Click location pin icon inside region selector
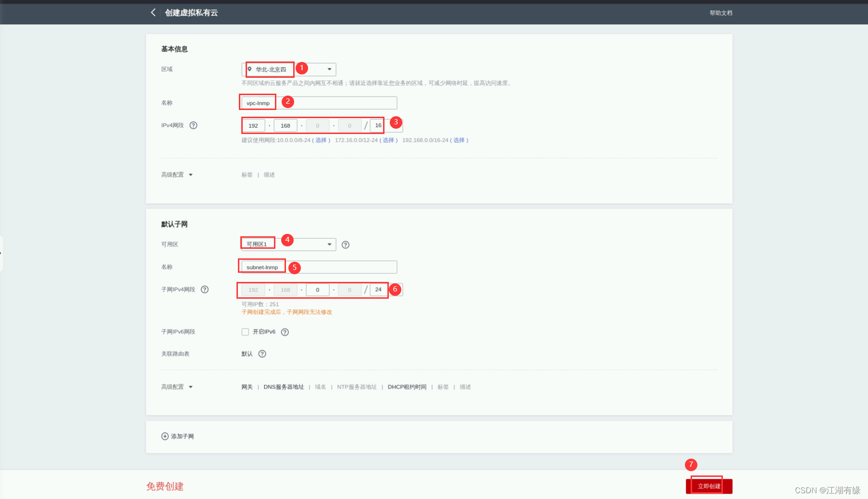Screen dimensions: 868x499 [249, 69]
